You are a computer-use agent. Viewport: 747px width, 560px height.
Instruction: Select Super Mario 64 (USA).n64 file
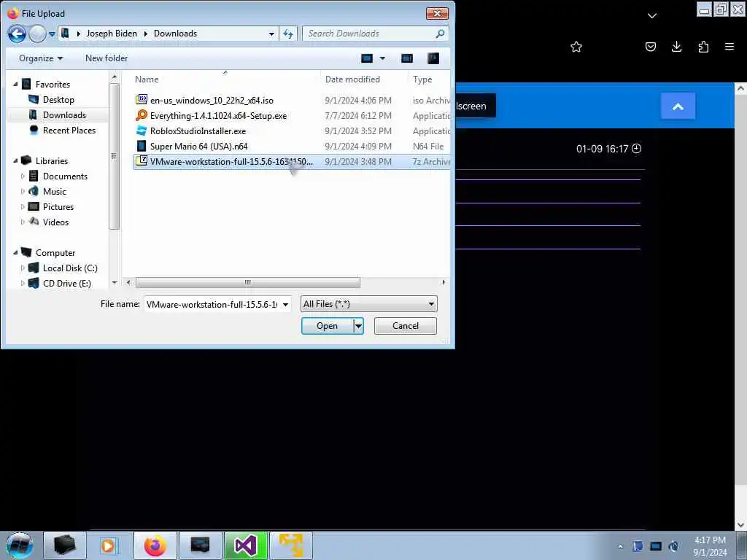[x=198, y=146]
